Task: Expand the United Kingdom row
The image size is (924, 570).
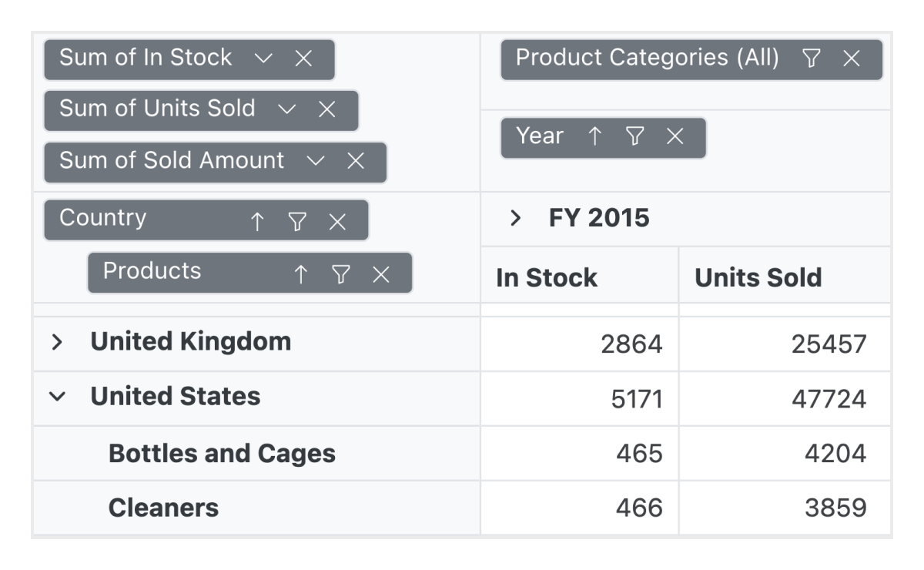Action: coord(56,343)
